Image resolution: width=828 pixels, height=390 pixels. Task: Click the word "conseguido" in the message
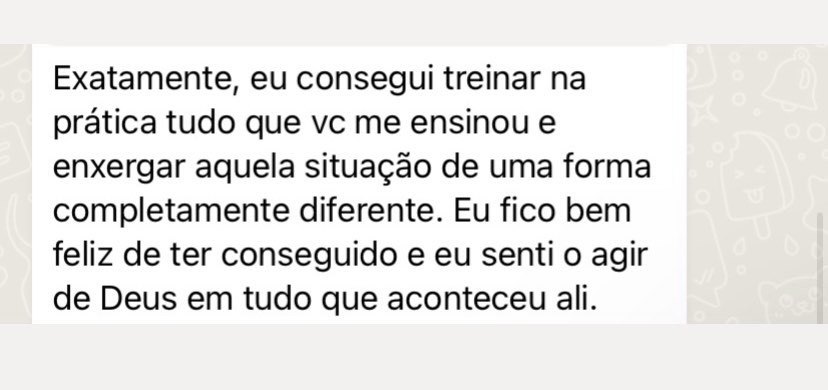309,256
